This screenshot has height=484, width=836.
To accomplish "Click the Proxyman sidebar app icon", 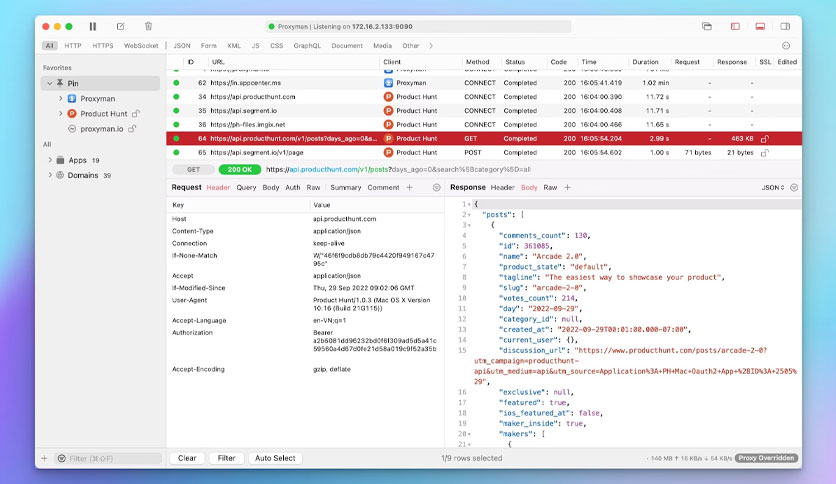I will coord(72,99).
